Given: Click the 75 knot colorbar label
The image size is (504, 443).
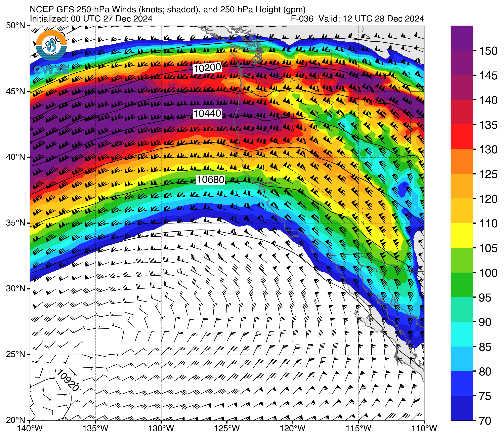Looking at the screenshot, I should 485,396.
